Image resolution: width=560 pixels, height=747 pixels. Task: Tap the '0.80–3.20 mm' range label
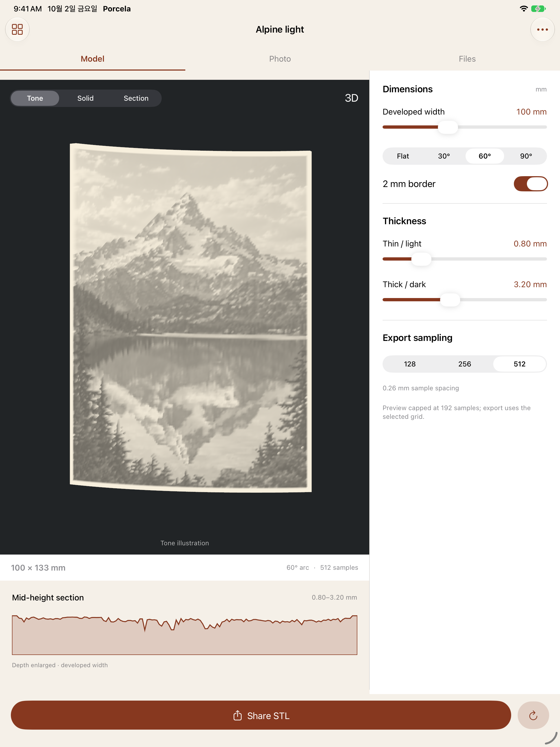click(334, 597)
